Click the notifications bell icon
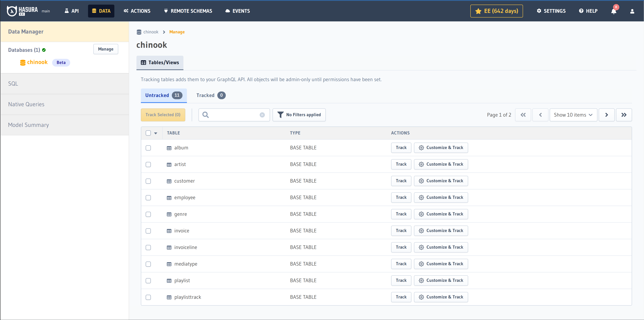Screen dimensions: 644x320 [614, 11]
